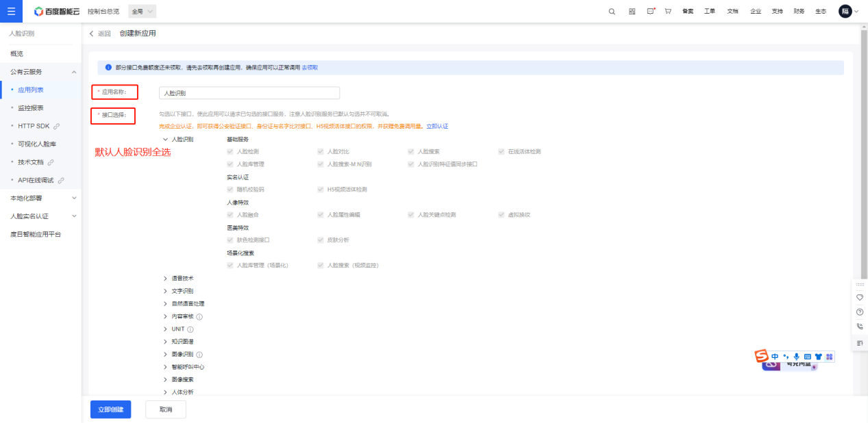Collapse the 人脸识别 interface group
Screen dimensions: 868x423
(165, 139)
